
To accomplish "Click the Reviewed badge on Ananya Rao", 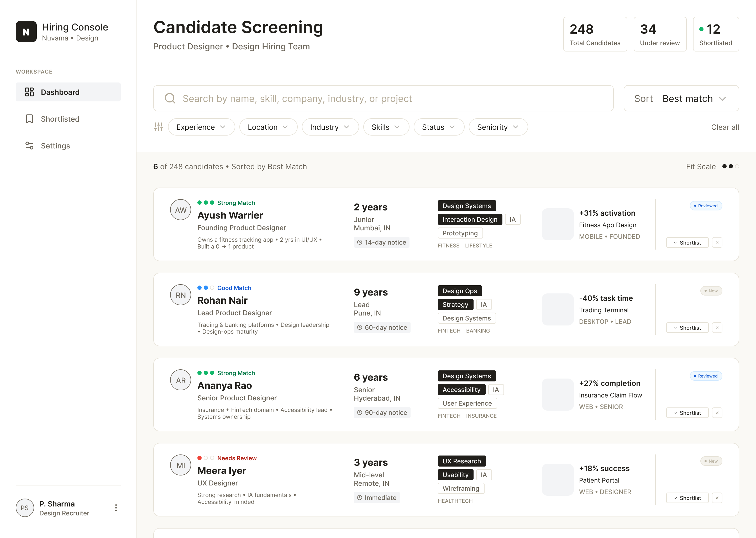I will pos(706,376).
